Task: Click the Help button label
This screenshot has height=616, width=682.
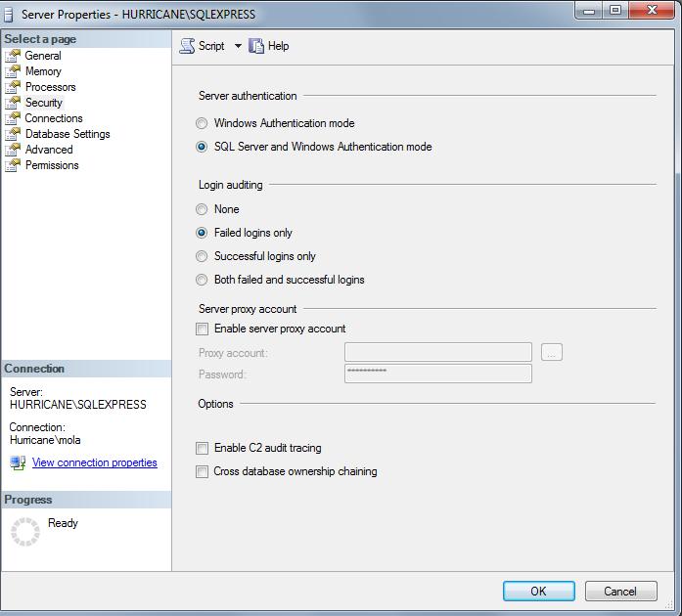Action: [x=278, y=46]
